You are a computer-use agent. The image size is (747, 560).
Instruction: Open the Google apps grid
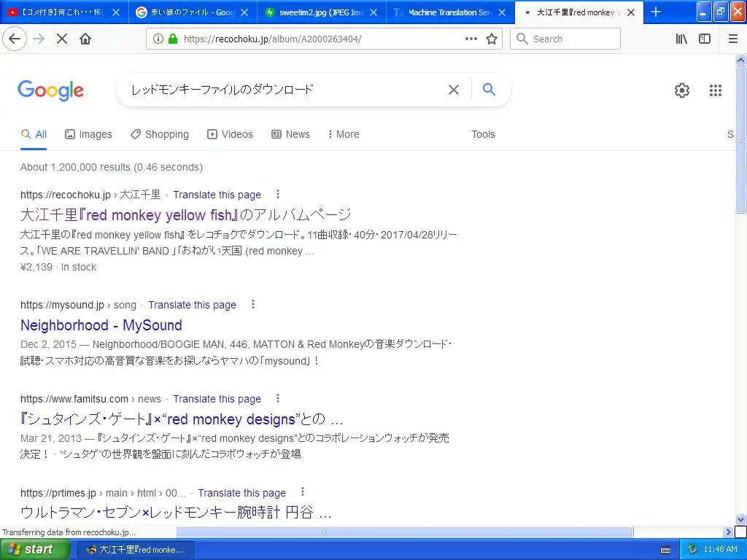click(x=716, y=90)
